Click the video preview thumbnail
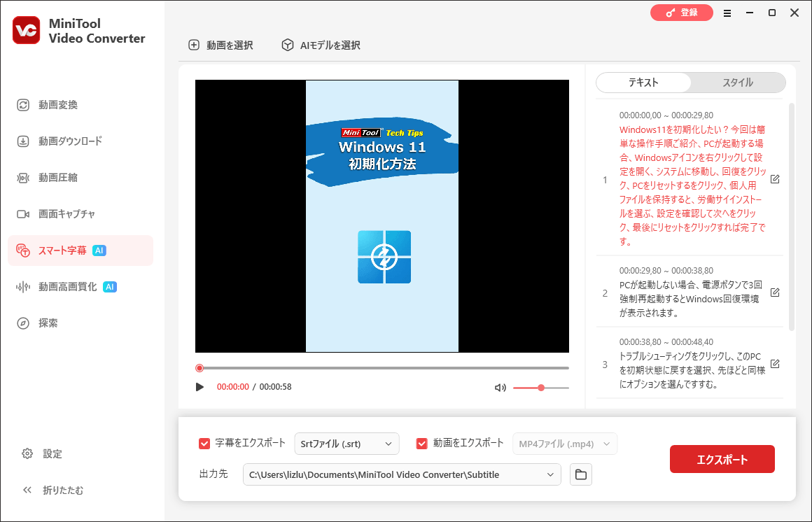The height and width of the screenshot is (522, 812). pyautogui.click(x=382, y=216)
